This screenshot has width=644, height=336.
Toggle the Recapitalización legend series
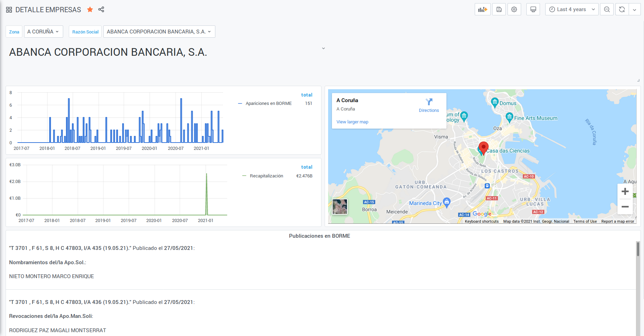(266, 176)
